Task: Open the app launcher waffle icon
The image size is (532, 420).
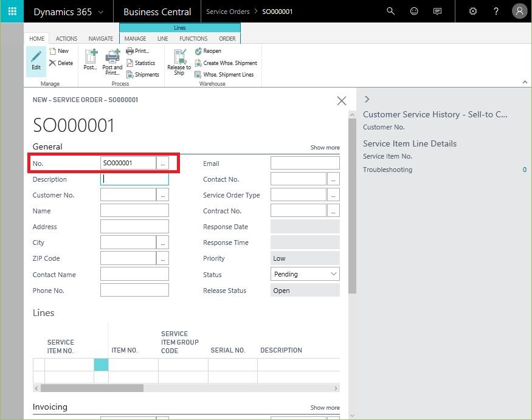Action: pyautogui.click(x=12, y=12)
